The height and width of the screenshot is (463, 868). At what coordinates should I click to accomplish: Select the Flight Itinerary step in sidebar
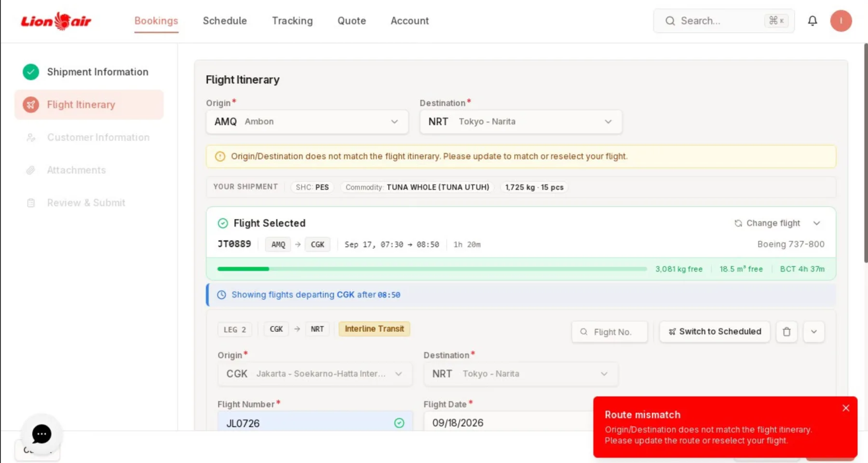tap(89, 105)
